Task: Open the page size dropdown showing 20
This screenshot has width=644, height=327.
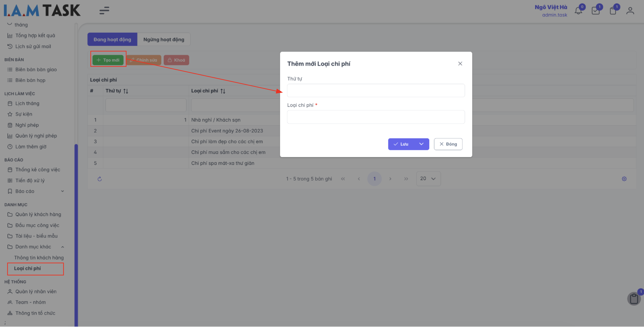Action: point(428,179)
